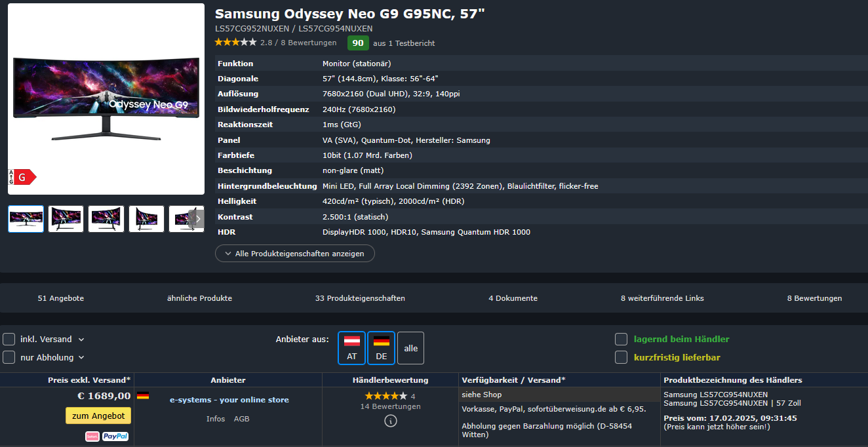This screenshot has height=447, width=868.
Task: Click 'Verfügbarkeit / Versand' column header
Action: point(513,380)
